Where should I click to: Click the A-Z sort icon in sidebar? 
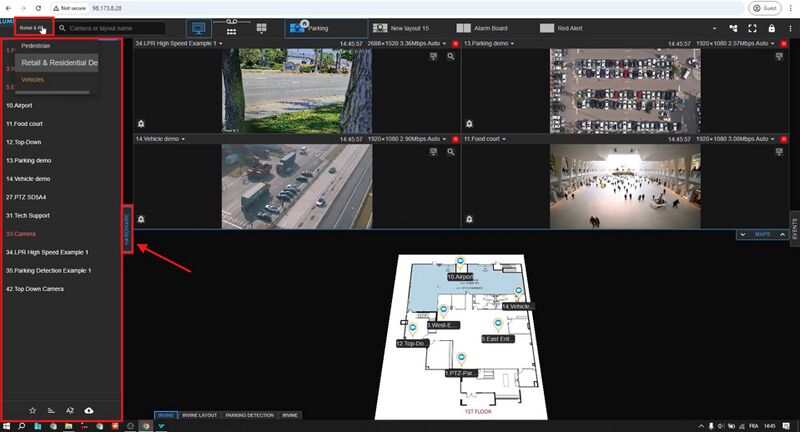point(69,410)
